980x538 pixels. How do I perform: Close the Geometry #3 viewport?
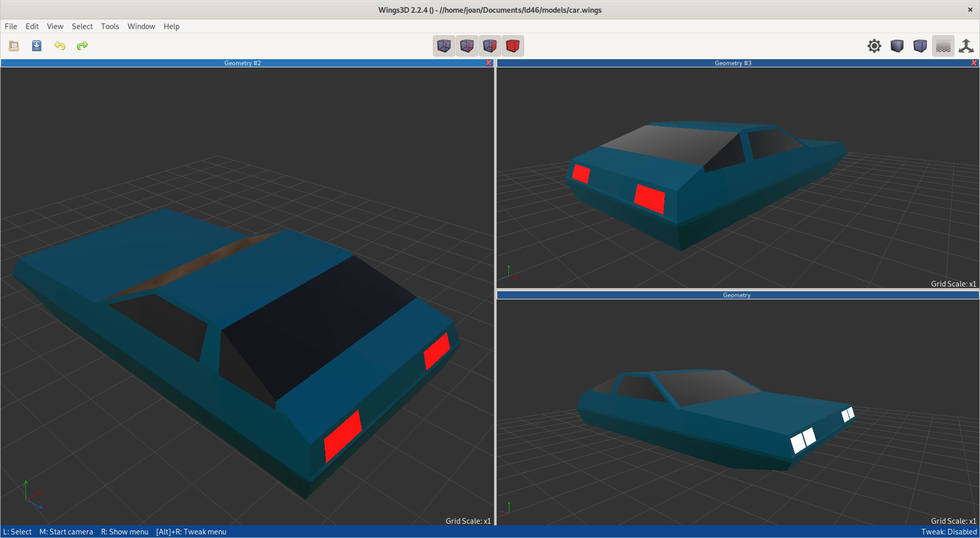[x=974, y=63]
